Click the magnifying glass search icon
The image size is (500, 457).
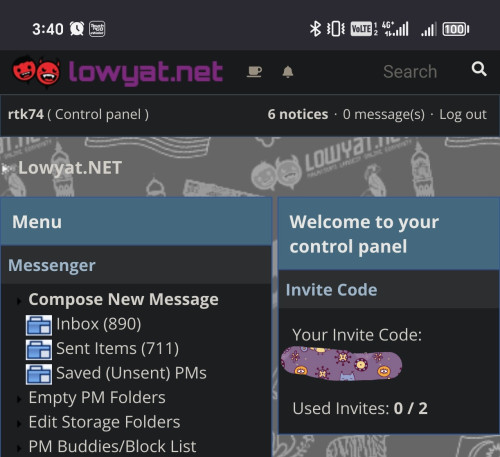click(x=479, y=69)
